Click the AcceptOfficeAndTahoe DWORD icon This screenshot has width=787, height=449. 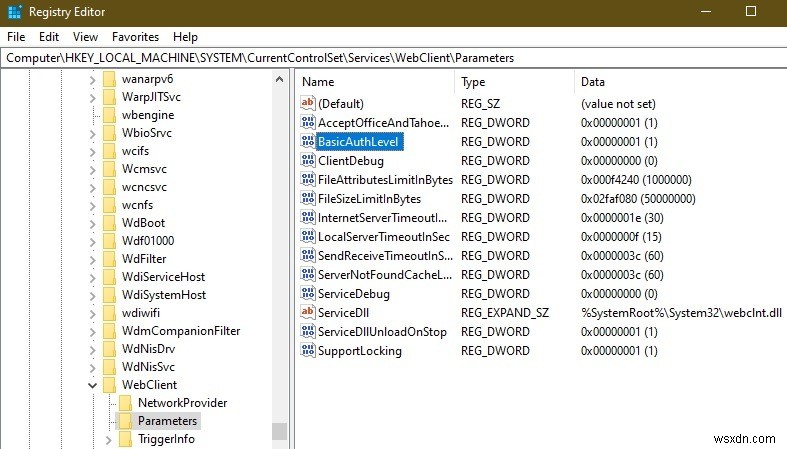click(308, 122)
